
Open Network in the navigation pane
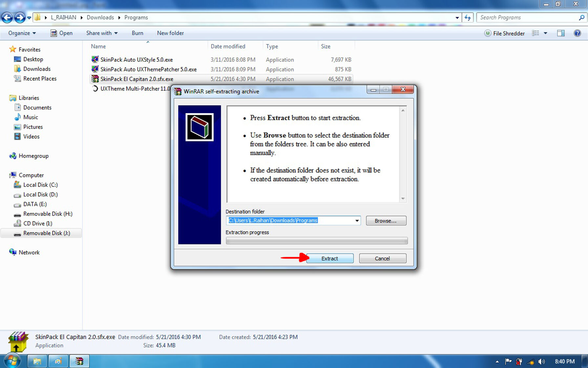pyautogui.click(x=29, y=252)
